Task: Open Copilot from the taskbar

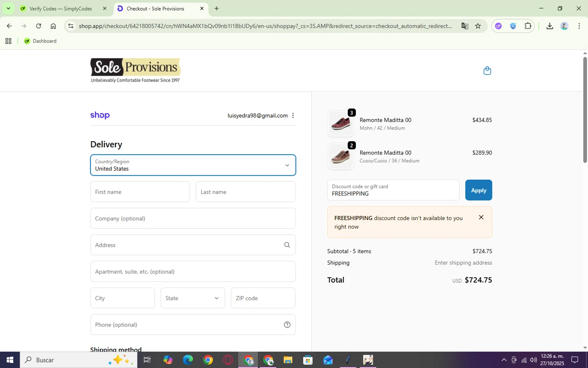Action: pyautogui.click(x=168, y=360)
